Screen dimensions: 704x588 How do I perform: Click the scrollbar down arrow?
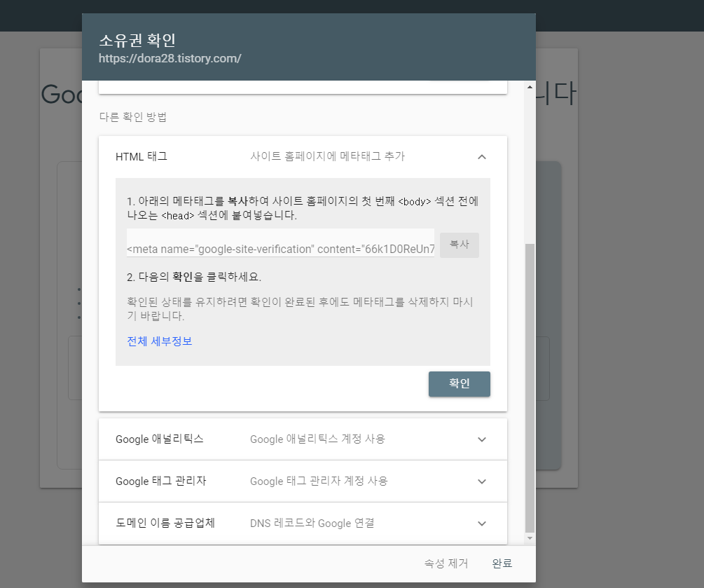(530, 538)
